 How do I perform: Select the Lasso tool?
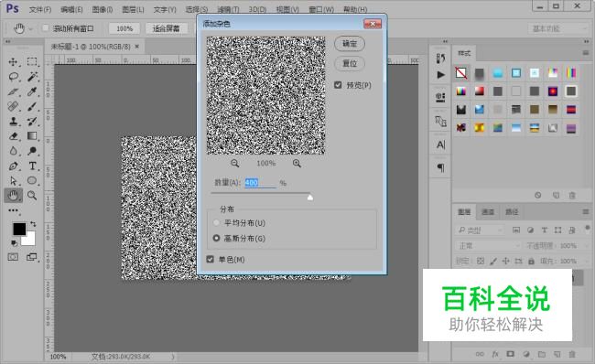tap(14, 77)
